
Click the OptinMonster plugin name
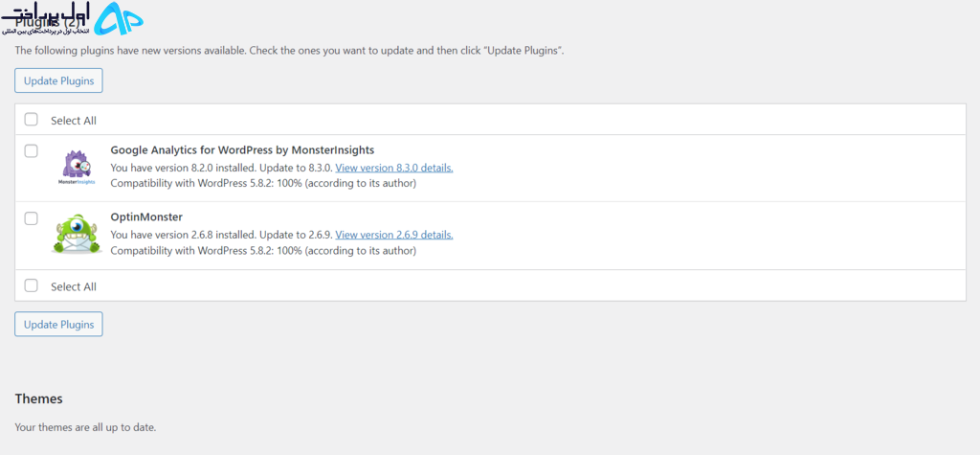click(146, 217)
